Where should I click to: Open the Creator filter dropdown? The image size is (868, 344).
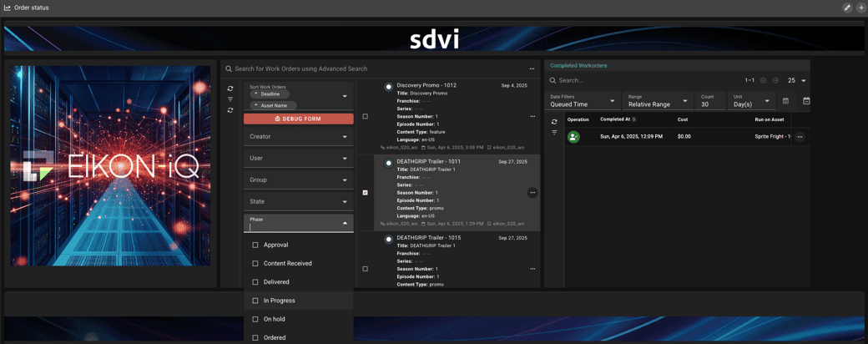coord(299,136)
